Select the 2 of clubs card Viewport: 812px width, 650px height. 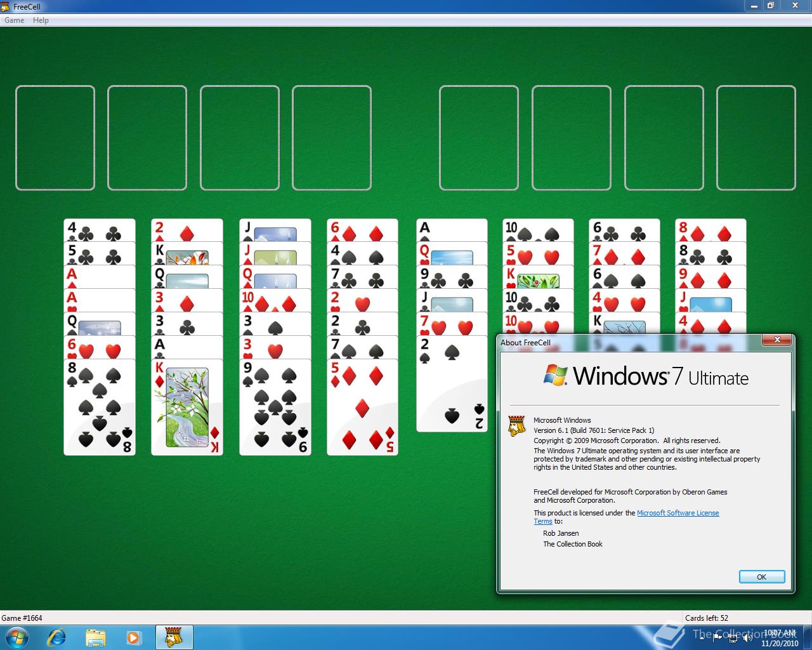[x=362, y=324]
